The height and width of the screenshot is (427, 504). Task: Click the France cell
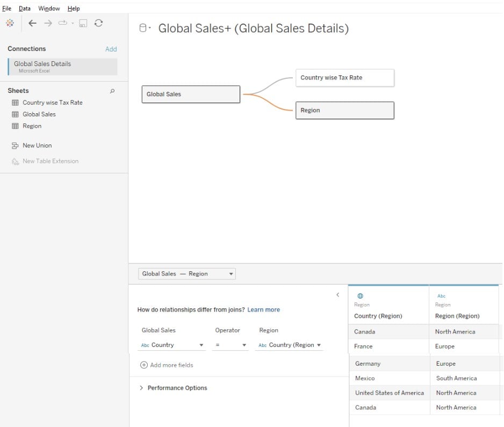point(388,346)
